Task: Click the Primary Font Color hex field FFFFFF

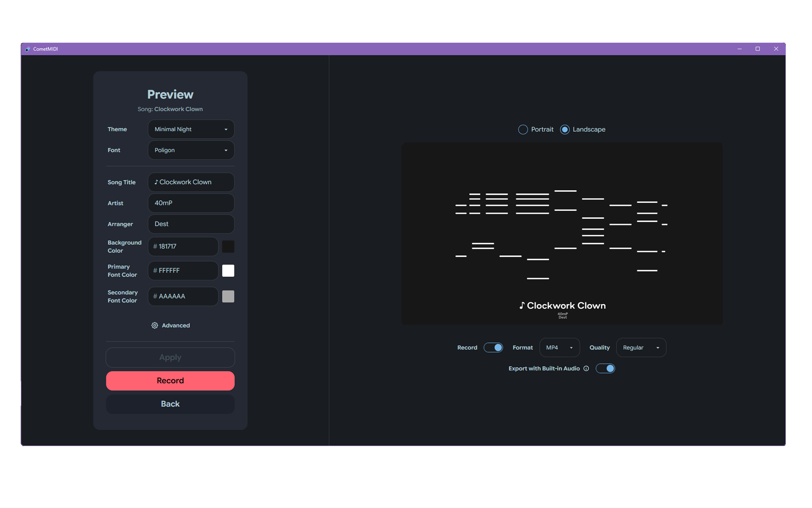Action: pyautogui.click(x=183, y=271)
